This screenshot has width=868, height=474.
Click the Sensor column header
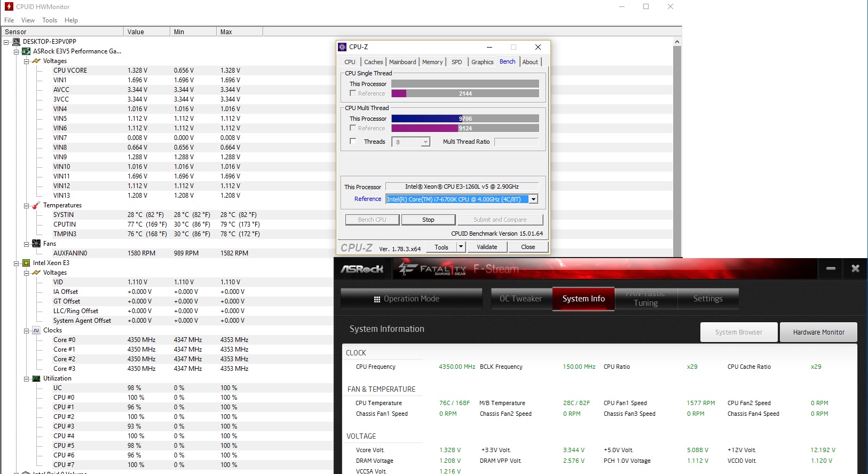click(62, 32)
